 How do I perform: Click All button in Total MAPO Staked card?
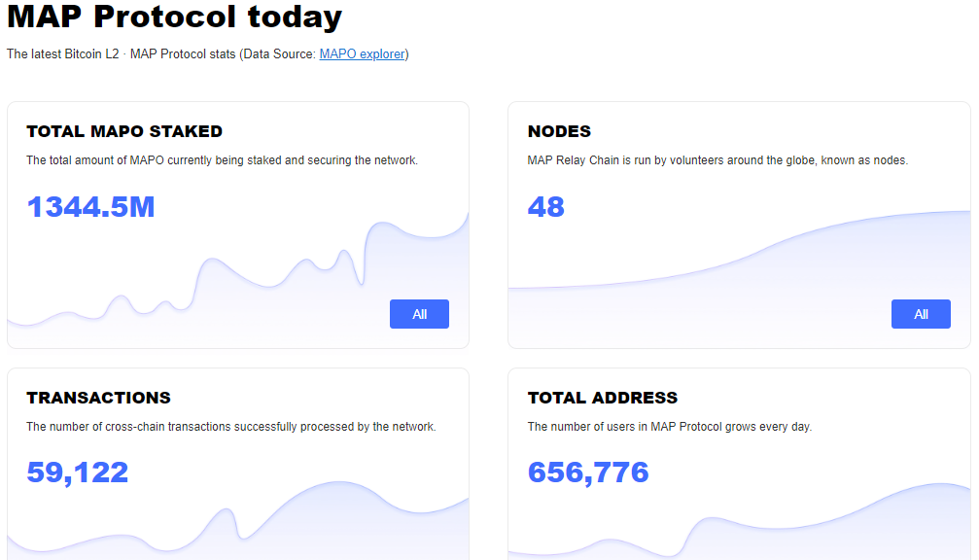pos(419,314)
